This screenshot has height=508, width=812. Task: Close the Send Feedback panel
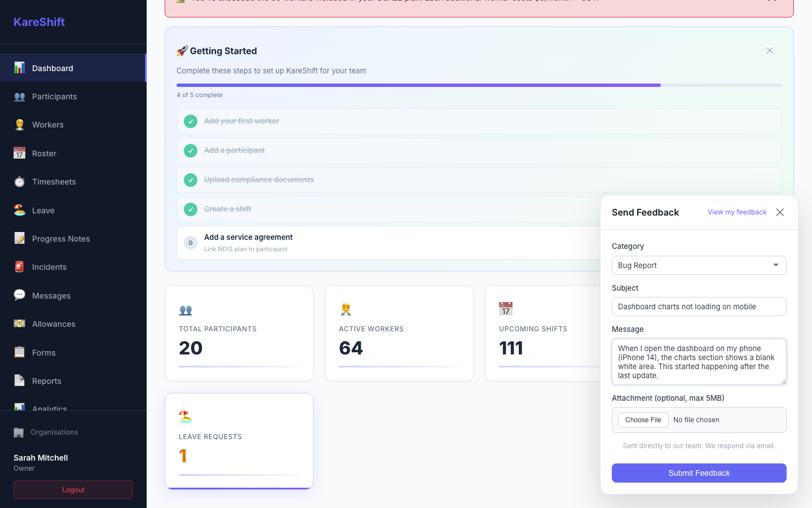click(780, 212)
